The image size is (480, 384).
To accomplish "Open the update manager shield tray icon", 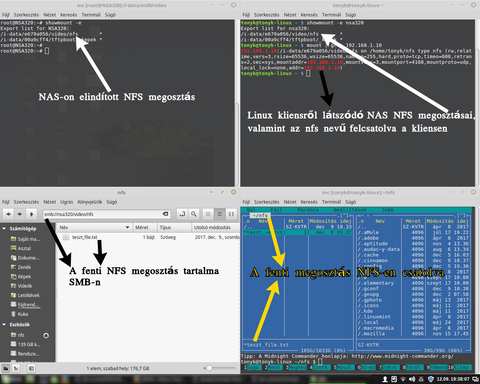I will (430, 379).
